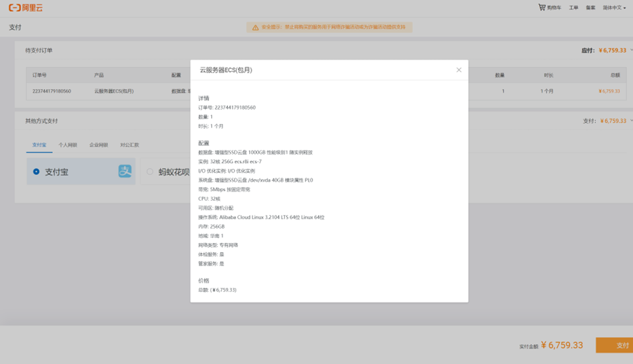Open the 简体中文 language dropdown
The image size is (633, 364).
(x=614, y=8)
